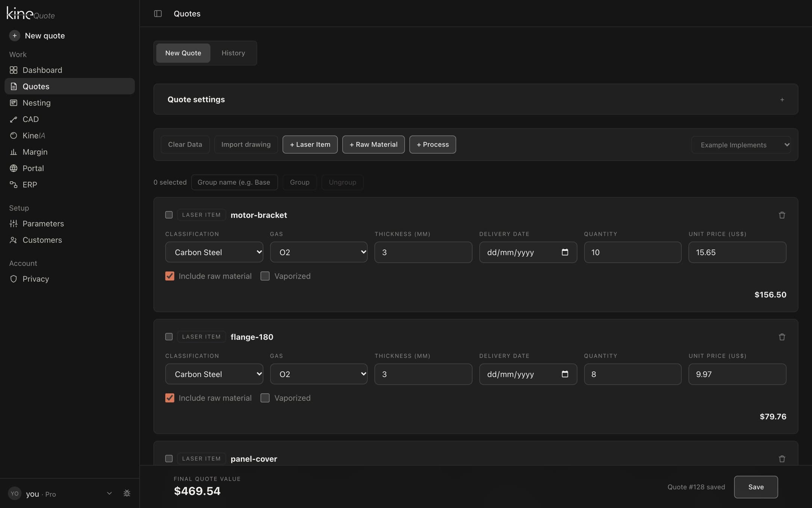Open Quotes in the sidebar
812x508 pixels.
click(x=70, y=86)
